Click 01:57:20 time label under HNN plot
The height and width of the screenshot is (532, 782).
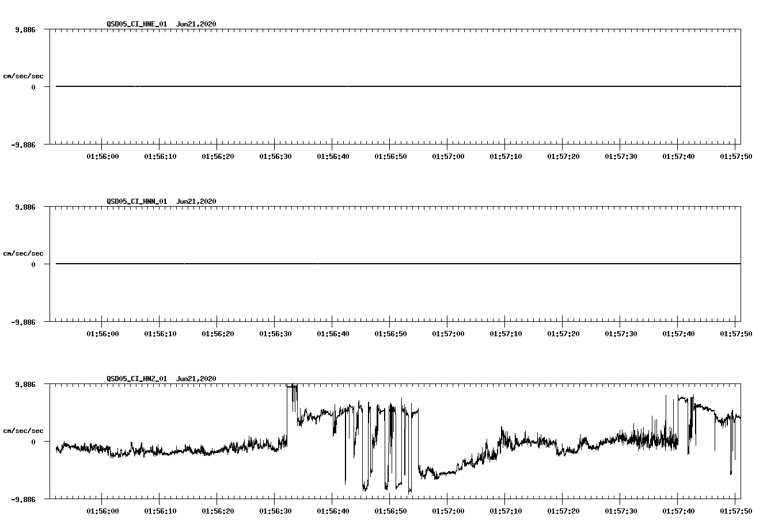pyautogui.click(x=563, y=333)
